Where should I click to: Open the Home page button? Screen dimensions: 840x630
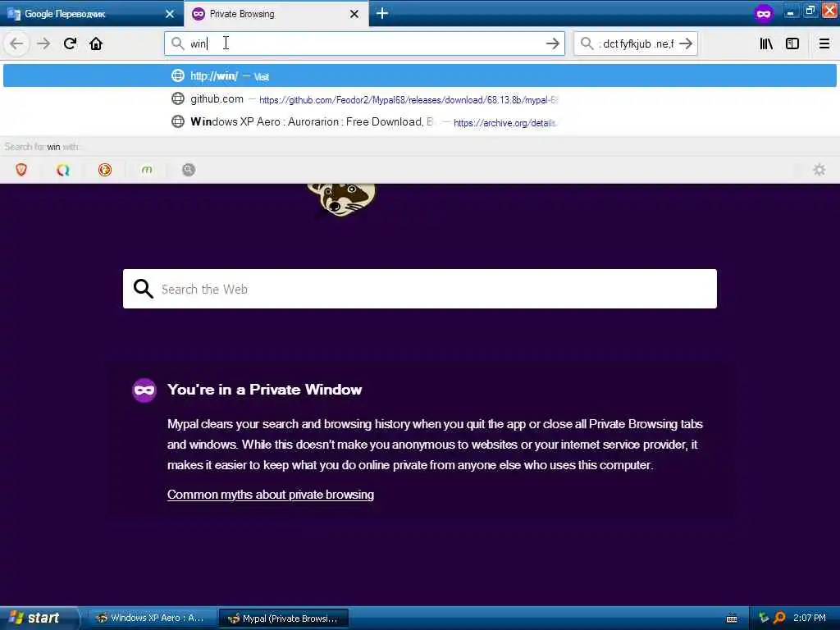click(96, 44)
